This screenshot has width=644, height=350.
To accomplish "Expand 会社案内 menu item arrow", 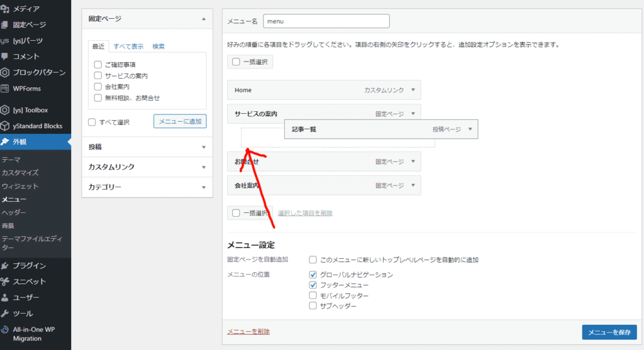I will point(413,185).
